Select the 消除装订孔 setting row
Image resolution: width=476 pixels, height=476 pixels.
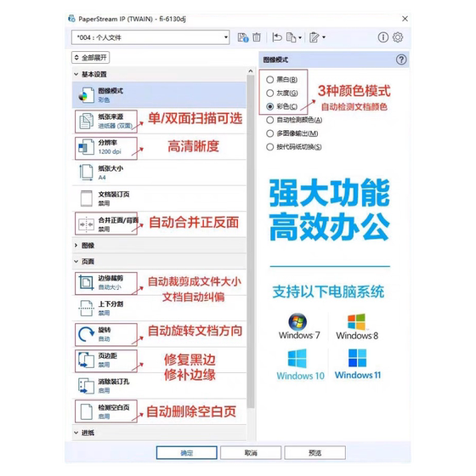[x=159, y=386]
